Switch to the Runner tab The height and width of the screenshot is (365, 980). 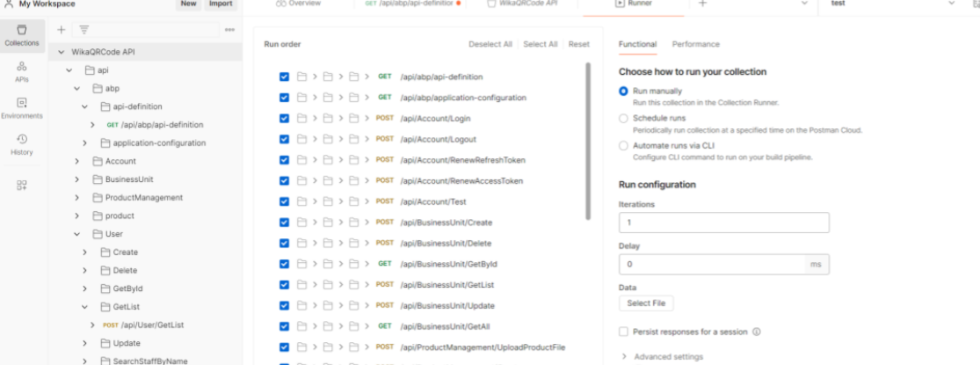(x=635, y=4)
